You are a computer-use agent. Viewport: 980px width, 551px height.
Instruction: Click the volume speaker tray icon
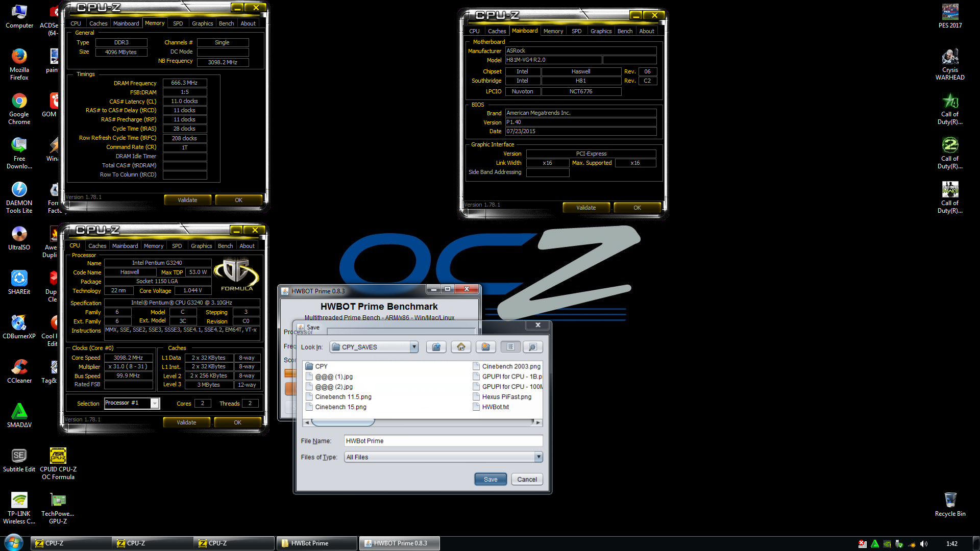[x=923, y=544]
